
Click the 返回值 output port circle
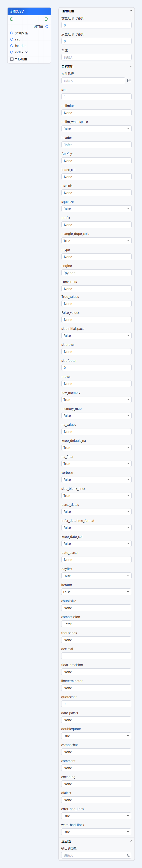coord(47,27)
